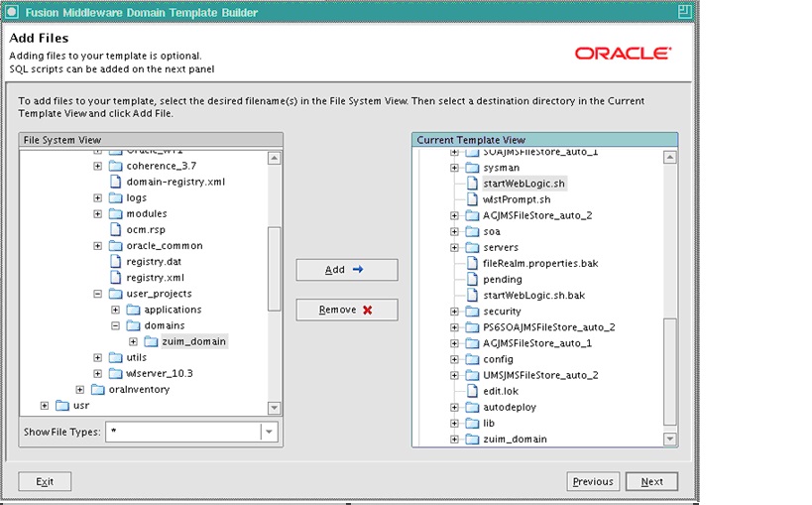
Task: Click the Add button
Action: (347, 270)
